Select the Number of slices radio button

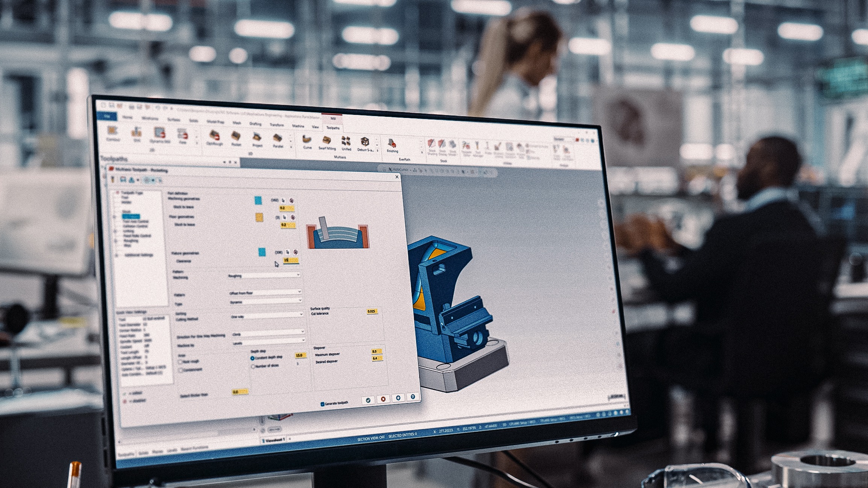(x=253, y=366)
